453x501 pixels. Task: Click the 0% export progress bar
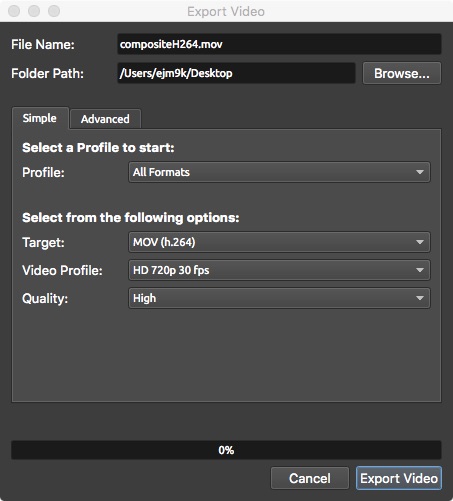tap(226, 450)
